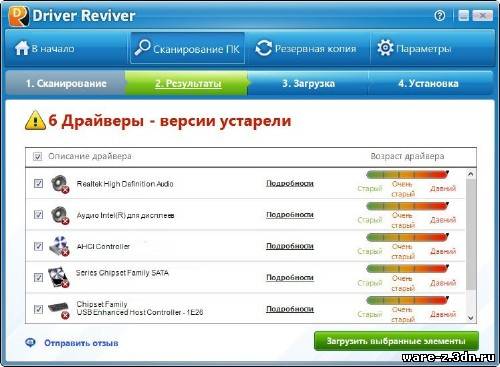Open Подробности link for AHCI Controller

pos(290,246)
